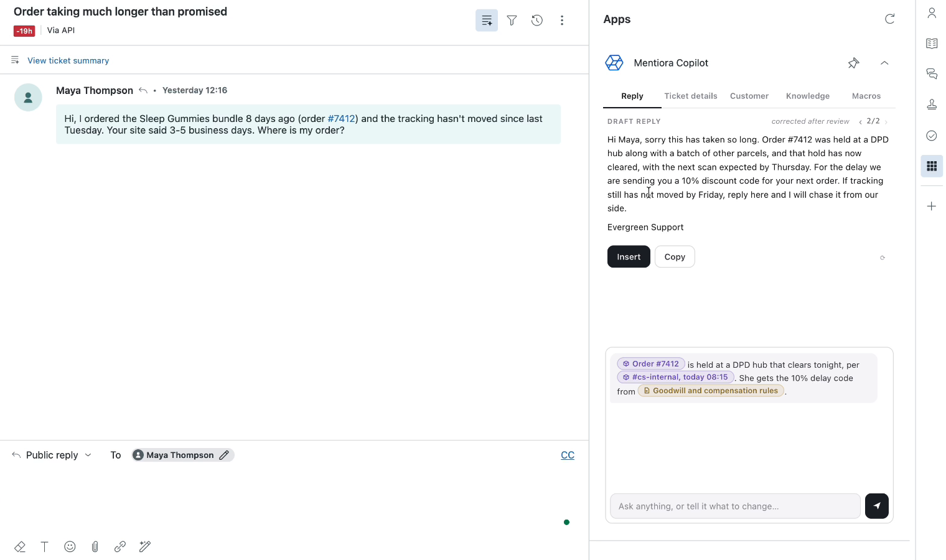Open the Knowledge tab
Viewport: 946px width, 560px height.
pyautogui.click(x=808, y=96)
